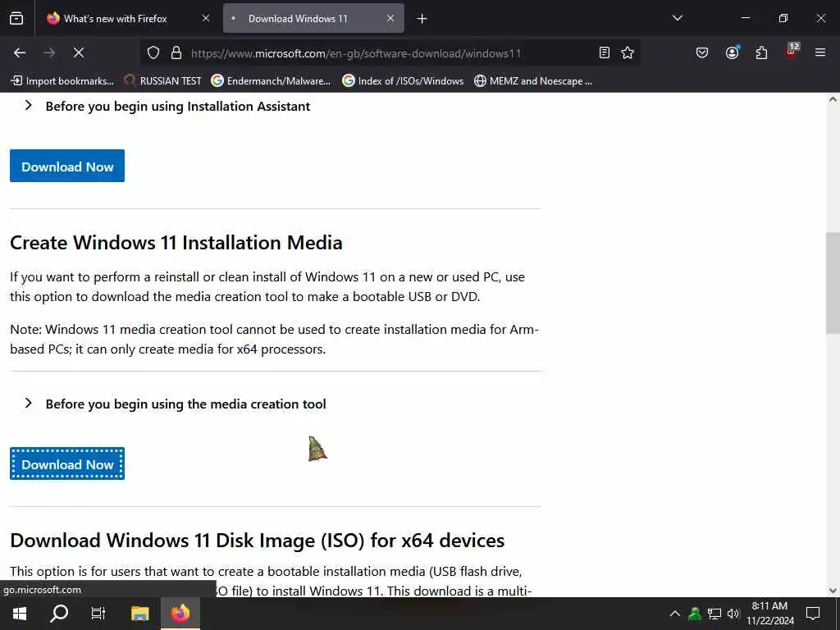Click disabled forward navigation arrow
This screenshot has height=630, width=840.
[49, 52]
